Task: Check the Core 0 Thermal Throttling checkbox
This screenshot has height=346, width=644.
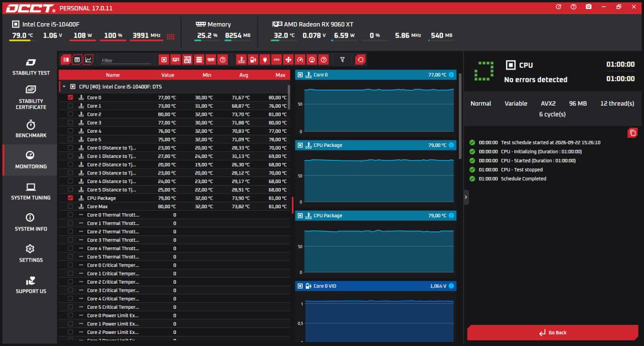Action: tap(70, 215)
